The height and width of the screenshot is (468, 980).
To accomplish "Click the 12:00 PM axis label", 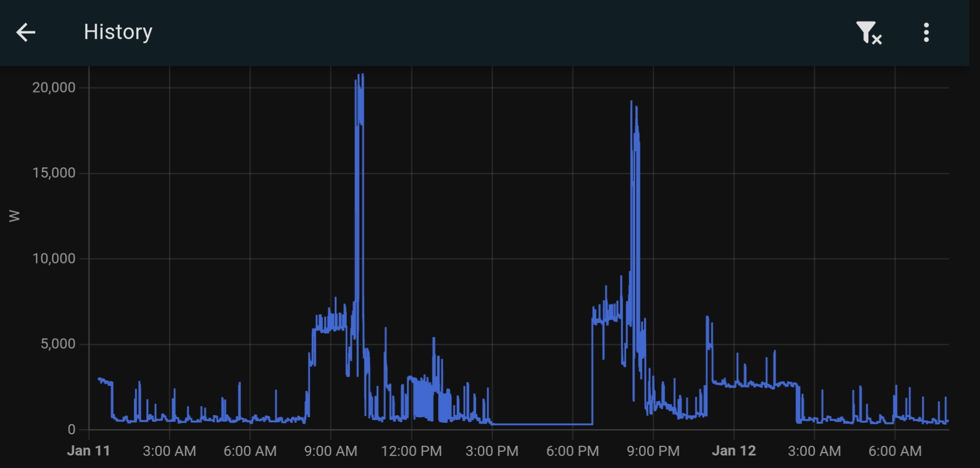I will [x=411, y=451].
